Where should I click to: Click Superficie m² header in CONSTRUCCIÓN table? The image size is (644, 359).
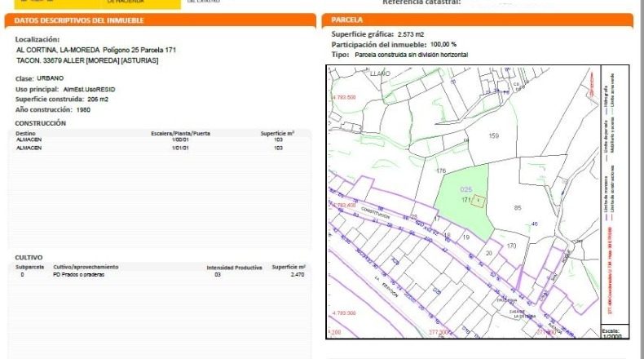(x=277, y=133)
